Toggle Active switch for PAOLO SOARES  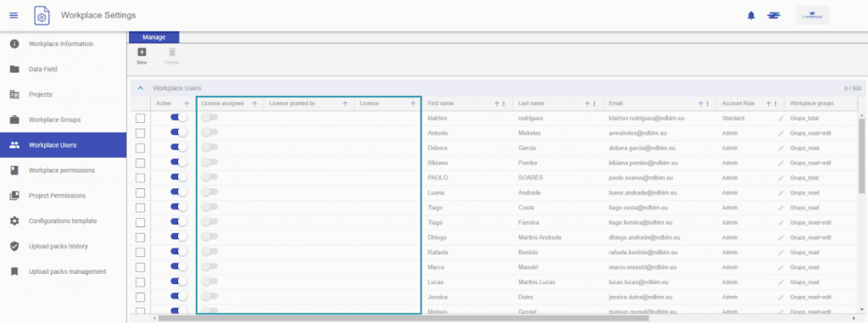[179, 177]
